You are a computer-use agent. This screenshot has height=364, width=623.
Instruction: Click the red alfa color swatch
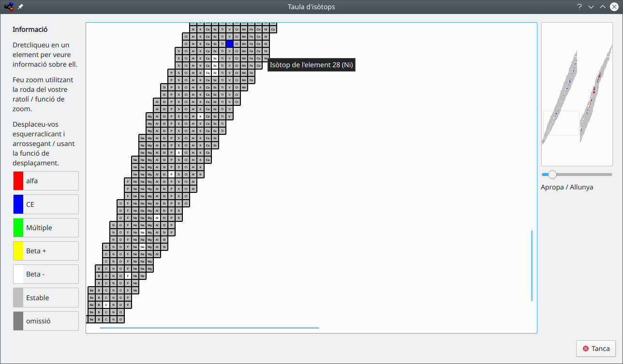click(18, 181)
